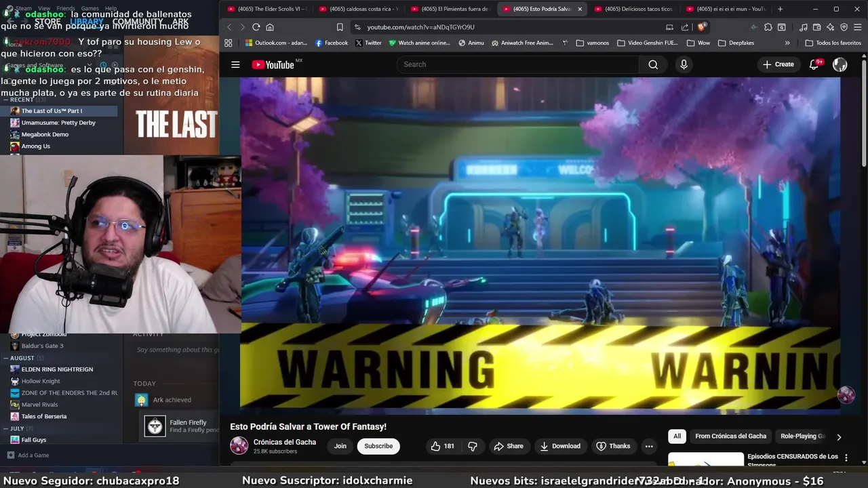
Task: Collapse the AUGUST group in Steam library
Action: [x=5, y=358]
